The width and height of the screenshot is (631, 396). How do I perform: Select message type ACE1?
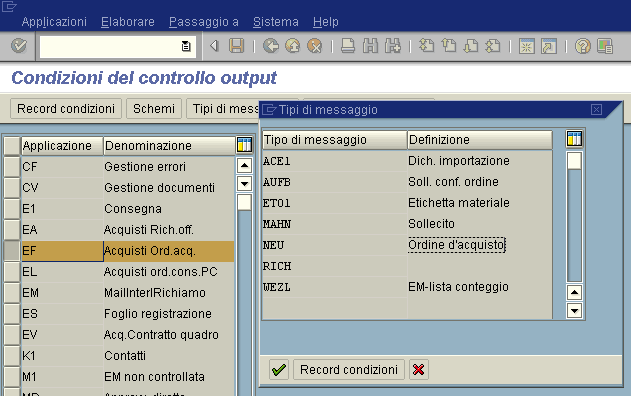point(334,161)
